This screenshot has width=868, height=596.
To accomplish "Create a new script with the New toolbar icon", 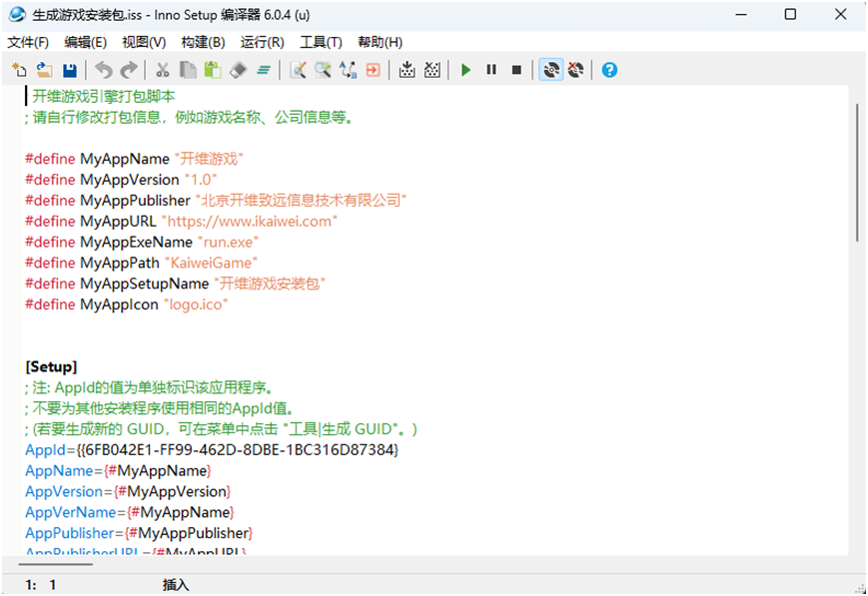I will [x=19, y=70].
